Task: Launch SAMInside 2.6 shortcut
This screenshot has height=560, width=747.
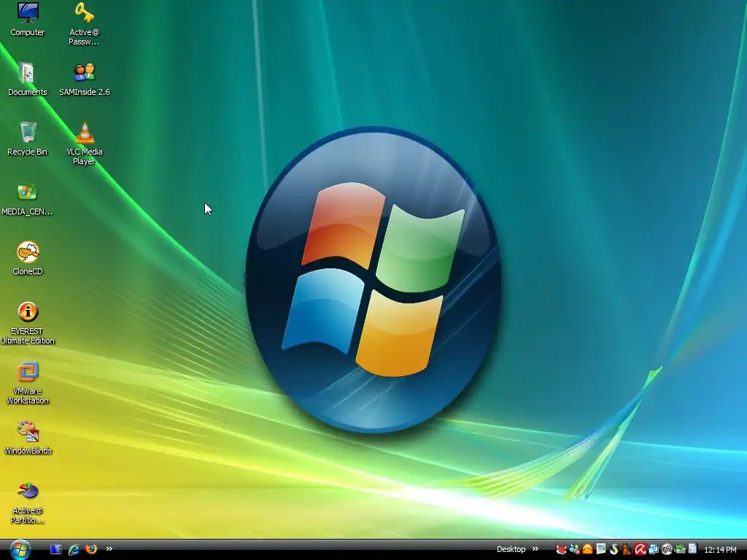Action: pyautogui.click(x=85, y=79)
